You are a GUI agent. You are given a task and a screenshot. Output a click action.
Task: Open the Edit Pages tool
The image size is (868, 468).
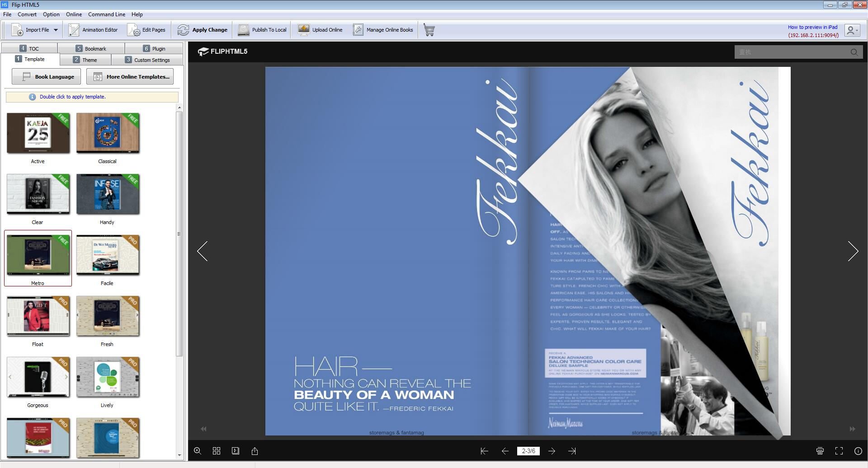147,30
